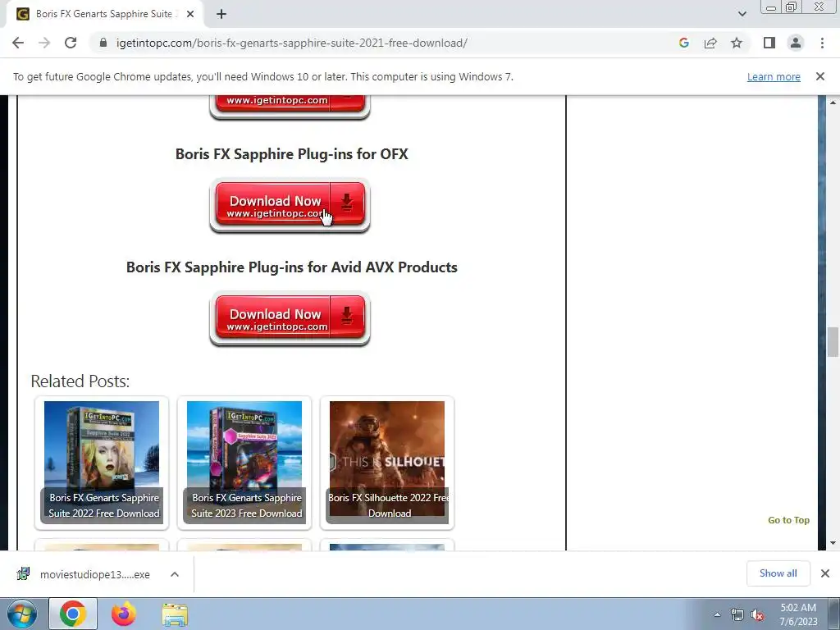Click the Go to Top link
This screenshot has height=630, width=840.
coord(788,519)
